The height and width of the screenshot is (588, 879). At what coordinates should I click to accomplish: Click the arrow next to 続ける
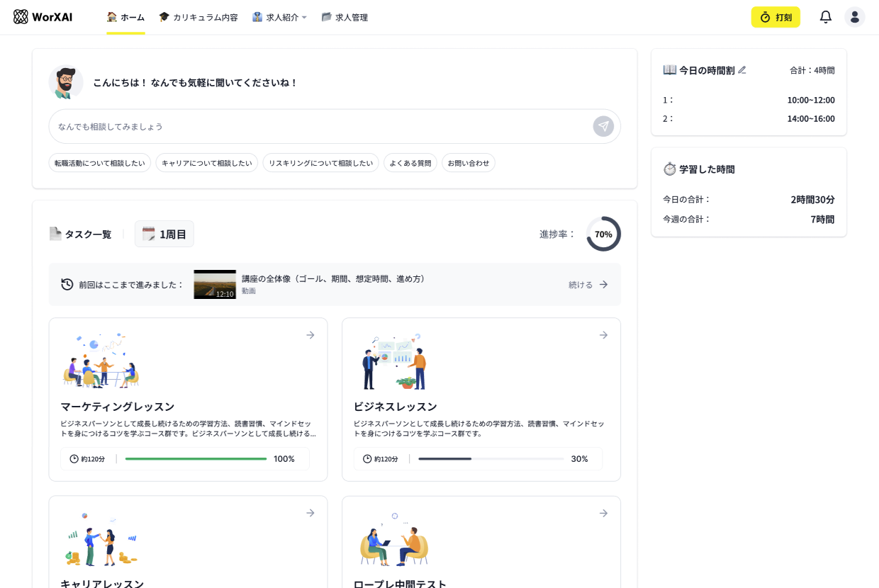coord(603,284)
